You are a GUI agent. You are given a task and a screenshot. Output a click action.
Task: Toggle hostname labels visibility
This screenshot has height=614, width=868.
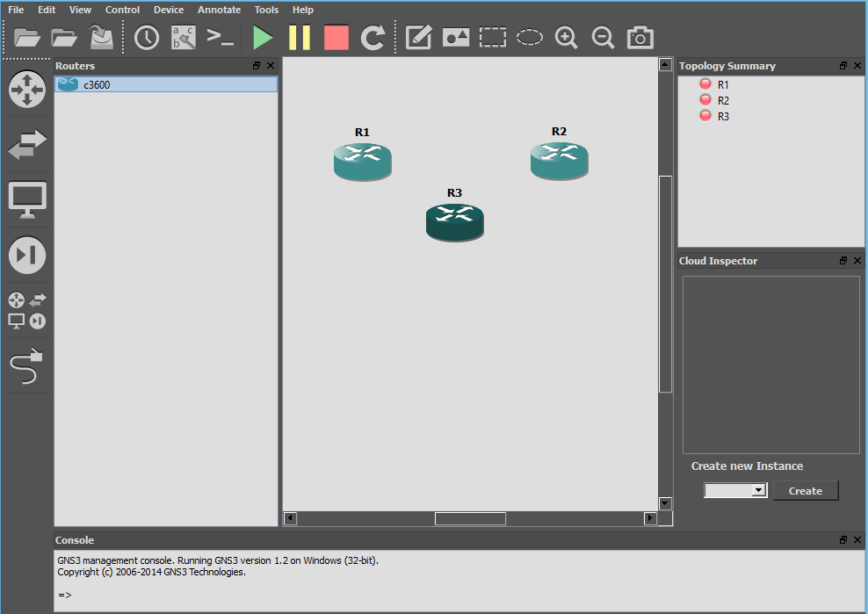coord(183,37)
